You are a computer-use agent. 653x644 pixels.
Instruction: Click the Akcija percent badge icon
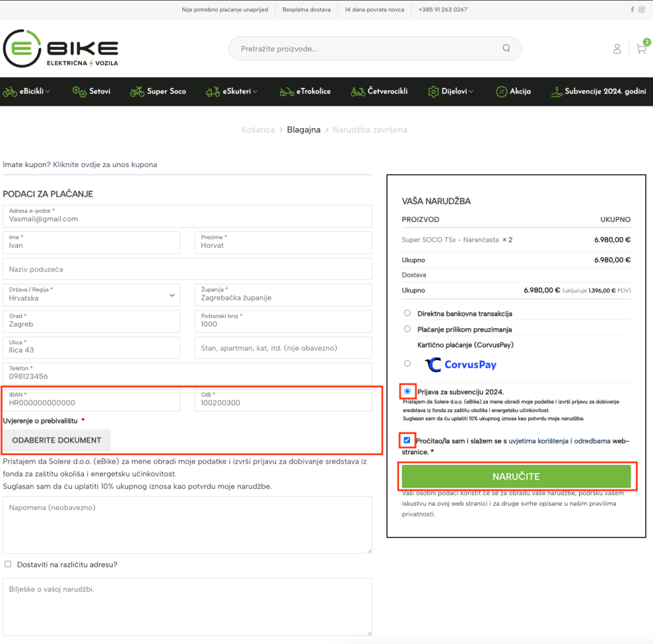501,92
